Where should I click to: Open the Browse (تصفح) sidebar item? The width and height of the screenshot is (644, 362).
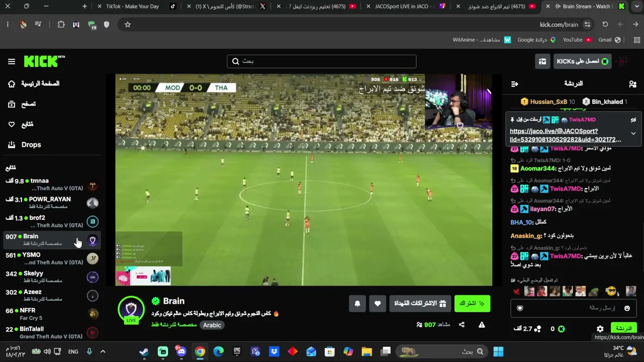click(22, 104)
